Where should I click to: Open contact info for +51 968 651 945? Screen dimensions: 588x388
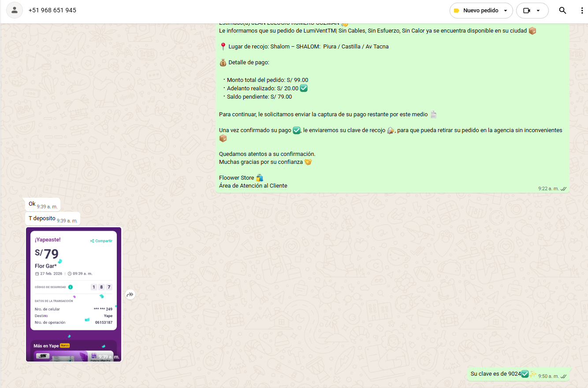coord(52,10)
